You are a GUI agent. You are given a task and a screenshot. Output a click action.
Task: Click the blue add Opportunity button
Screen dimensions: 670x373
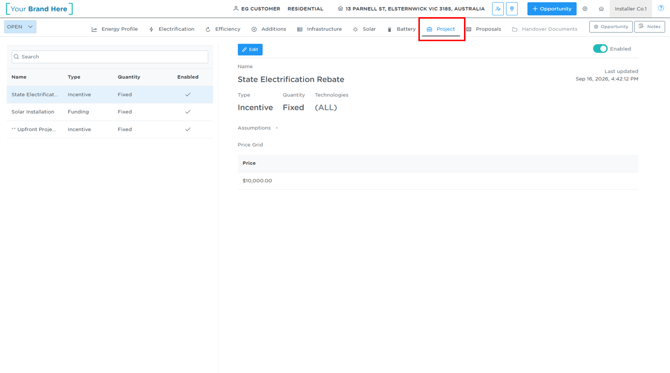(552, 9)
